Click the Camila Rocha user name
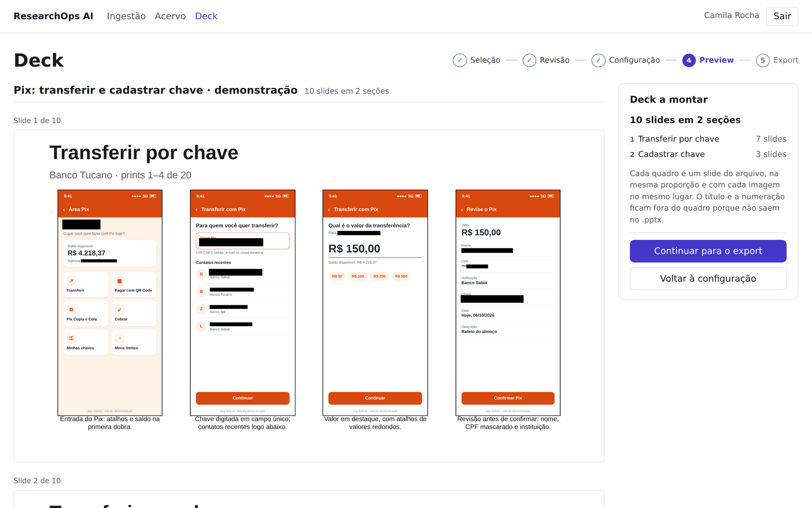 (732, 15)
